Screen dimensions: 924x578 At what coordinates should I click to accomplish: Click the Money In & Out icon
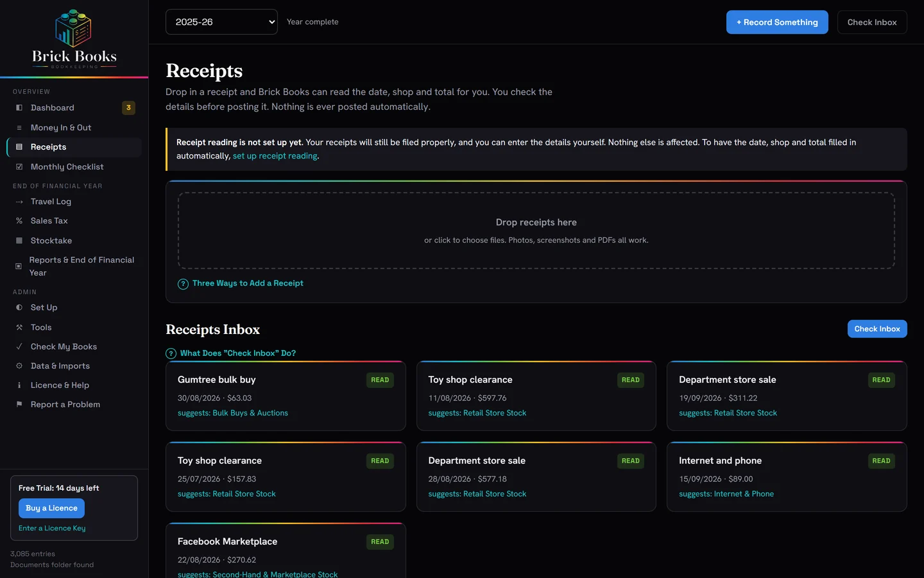coord(19,128)
